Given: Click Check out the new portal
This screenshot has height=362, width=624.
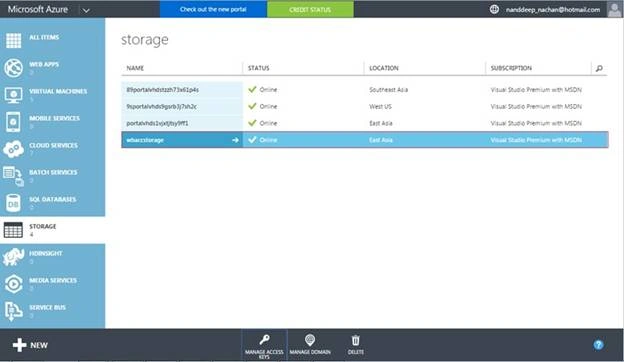Looking at the screenshot, I should click(x=213, y=9).
